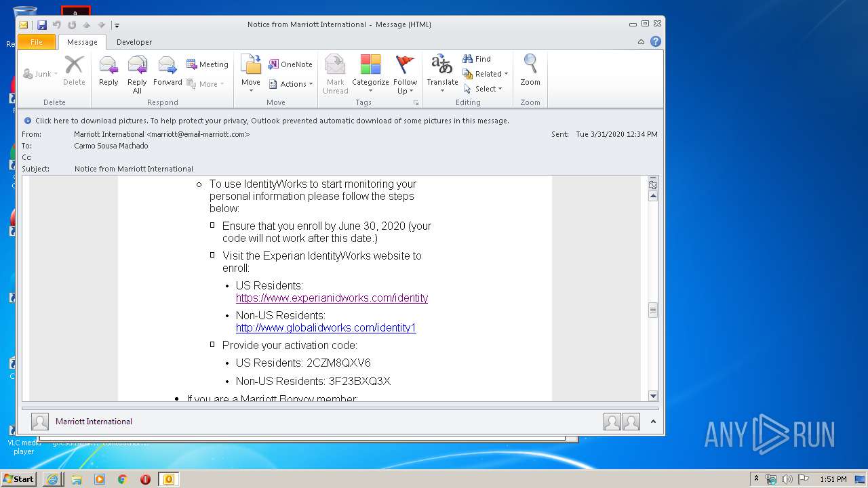This screenshot has width=868, height=488.
Task: Delete the open message
Action: [x=74, y=72]
